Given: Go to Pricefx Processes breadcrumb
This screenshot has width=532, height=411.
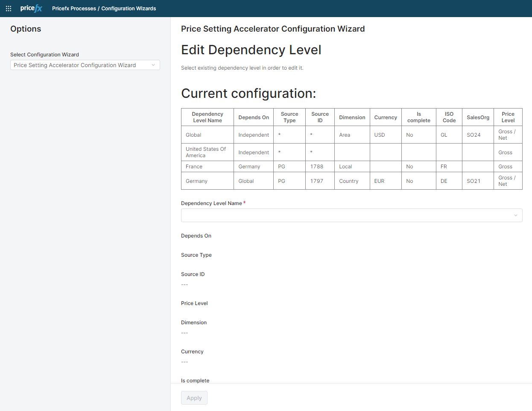Looking at the screenshot, I should click(74, 9).
